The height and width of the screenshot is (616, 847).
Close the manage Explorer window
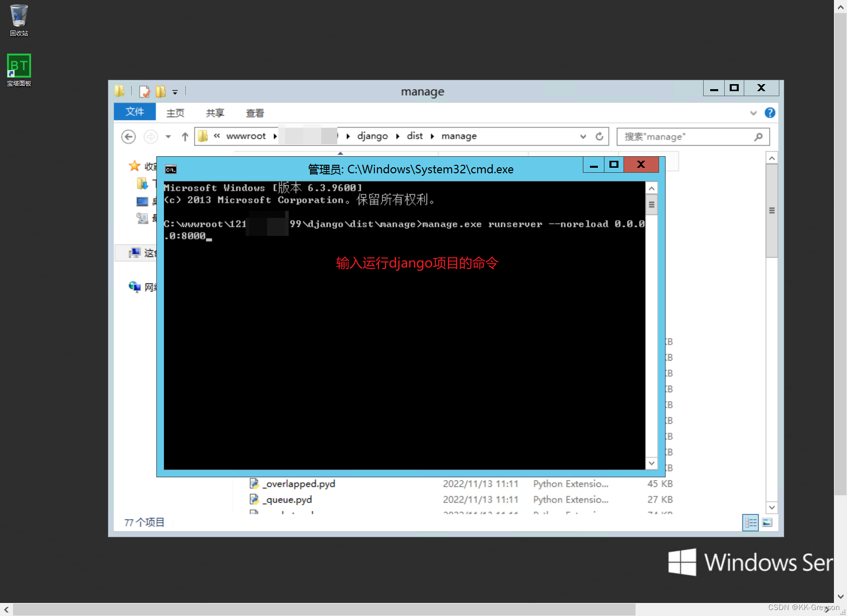click(x=761, y=88)
